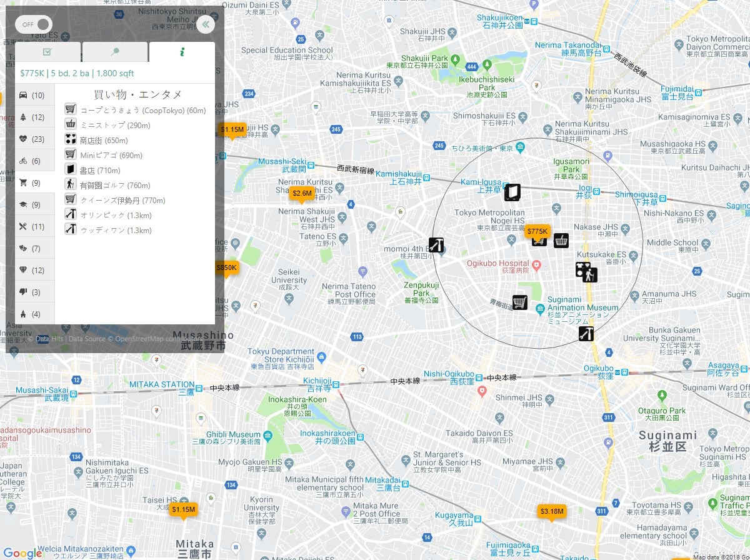Open the education category graduation cap icon

click(23, 204)
